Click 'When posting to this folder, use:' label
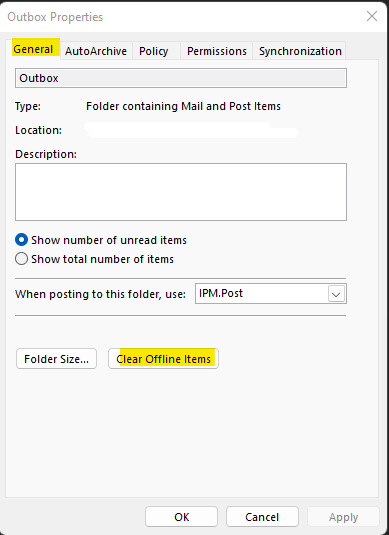 point(100,294)
